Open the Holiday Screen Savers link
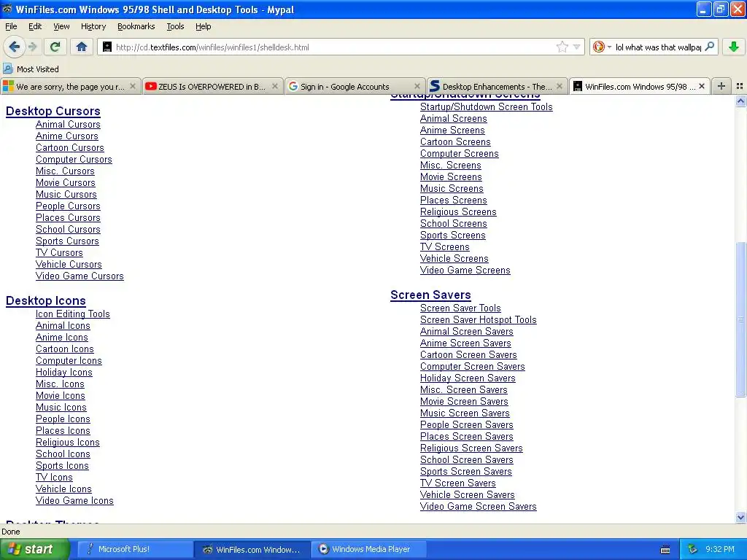Image resolution: width=747 pixels, height=560 pixels. (468, 378)
